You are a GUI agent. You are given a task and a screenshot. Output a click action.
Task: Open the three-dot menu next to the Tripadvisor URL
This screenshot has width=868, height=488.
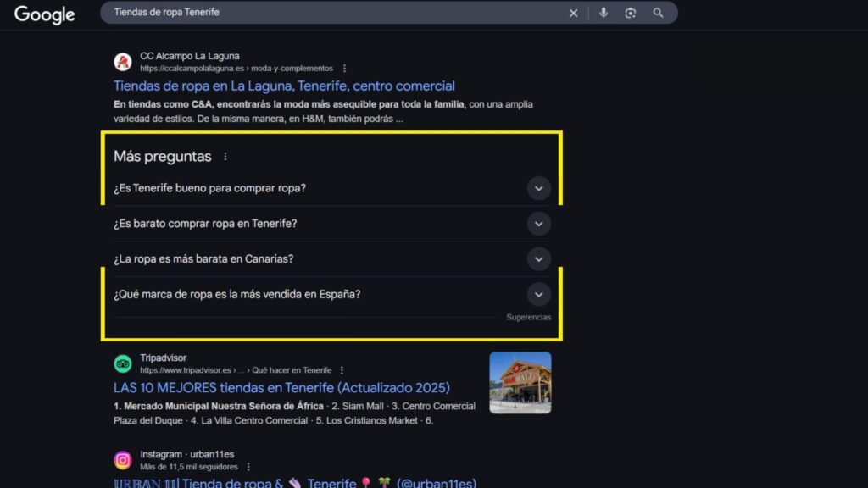(x=342, y=370)
